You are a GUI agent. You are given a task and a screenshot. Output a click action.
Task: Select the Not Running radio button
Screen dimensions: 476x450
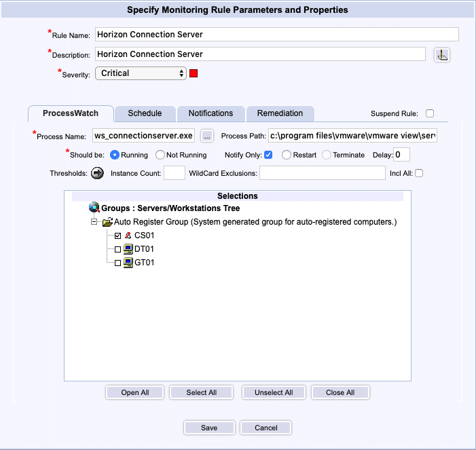(x=160, y=155)
